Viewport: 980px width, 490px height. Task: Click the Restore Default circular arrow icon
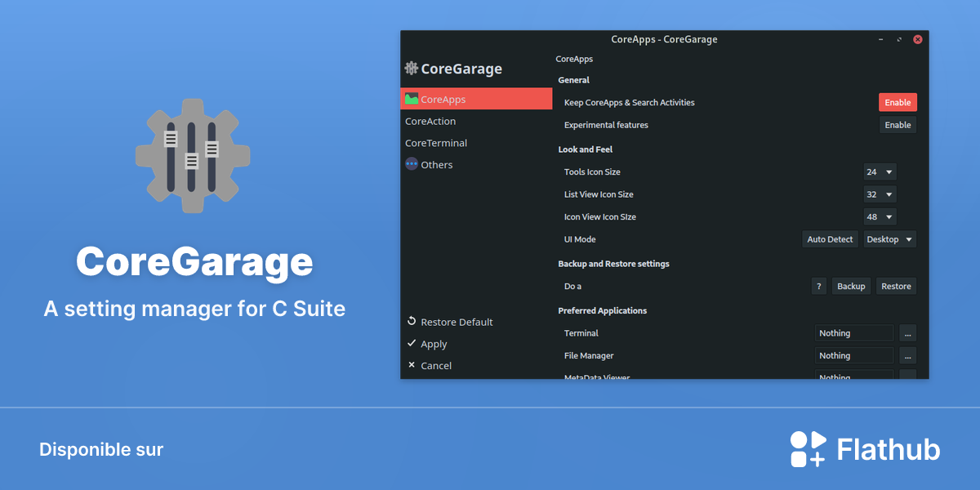[412, 322]
